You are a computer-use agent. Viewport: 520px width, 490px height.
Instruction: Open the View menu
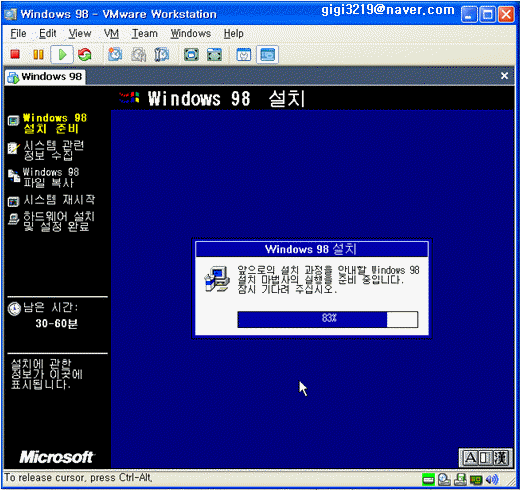coord(80,33)
